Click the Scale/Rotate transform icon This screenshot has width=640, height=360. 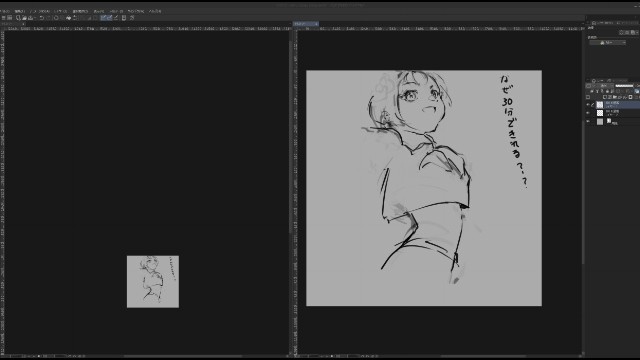point(74,18)
